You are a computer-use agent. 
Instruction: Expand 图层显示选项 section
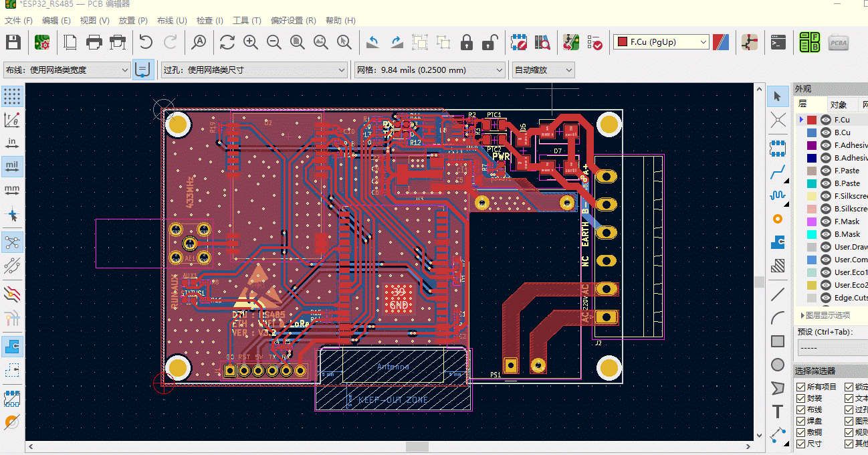825,315
